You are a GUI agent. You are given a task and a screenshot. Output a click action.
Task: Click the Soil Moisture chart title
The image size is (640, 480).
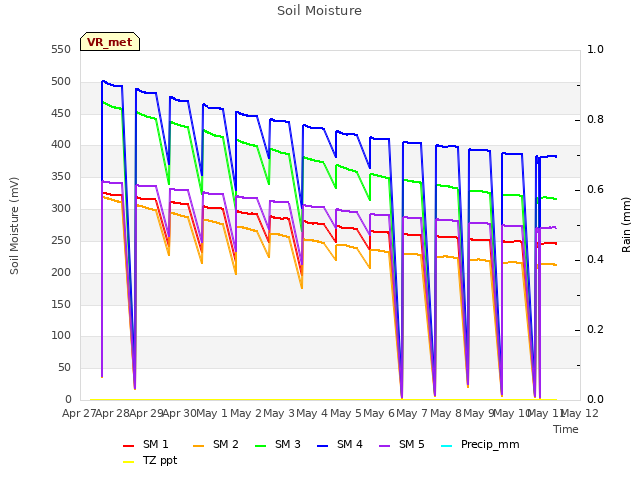click(319, 11)
